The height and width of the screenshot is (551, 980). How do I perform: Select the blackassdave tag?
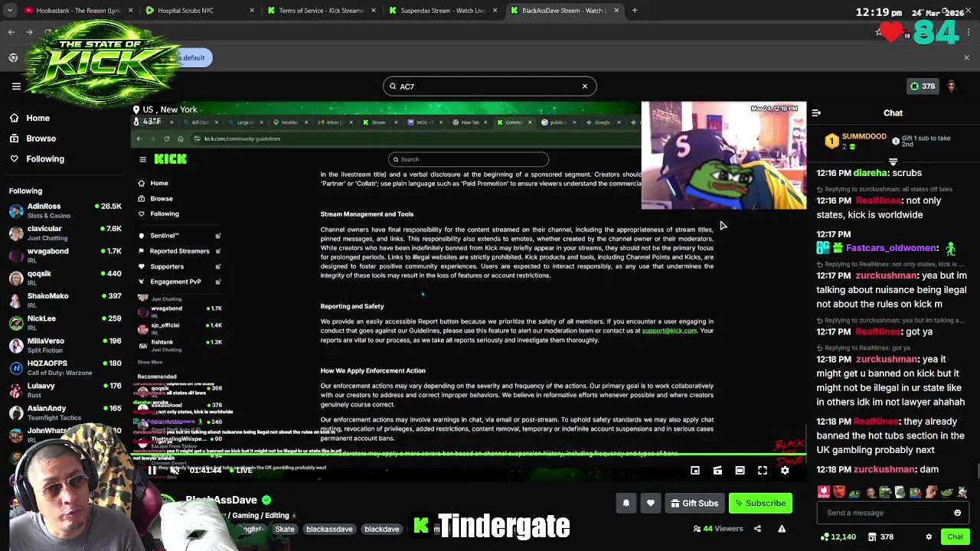pos(329,529)
